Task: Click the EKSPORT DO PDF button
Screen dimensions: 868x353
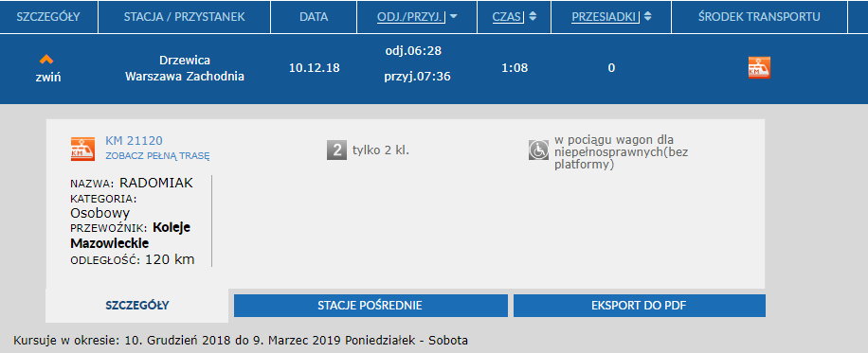Action: pyautogui.click(x=640, y=306)
